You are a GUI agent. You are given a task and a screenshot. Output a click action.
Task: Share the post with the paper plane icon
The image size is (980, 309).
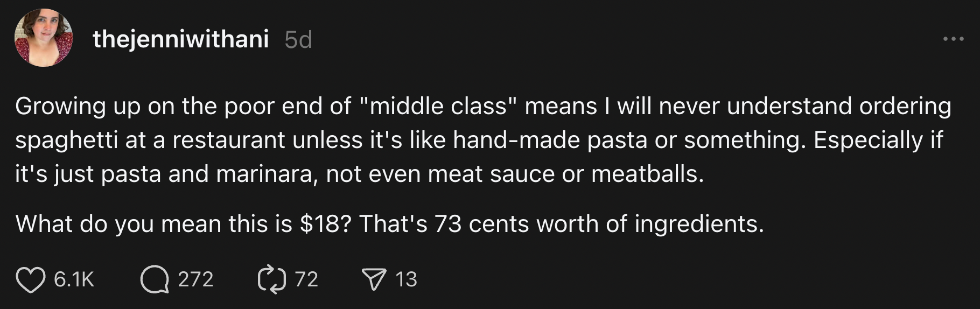click(374, 279)
